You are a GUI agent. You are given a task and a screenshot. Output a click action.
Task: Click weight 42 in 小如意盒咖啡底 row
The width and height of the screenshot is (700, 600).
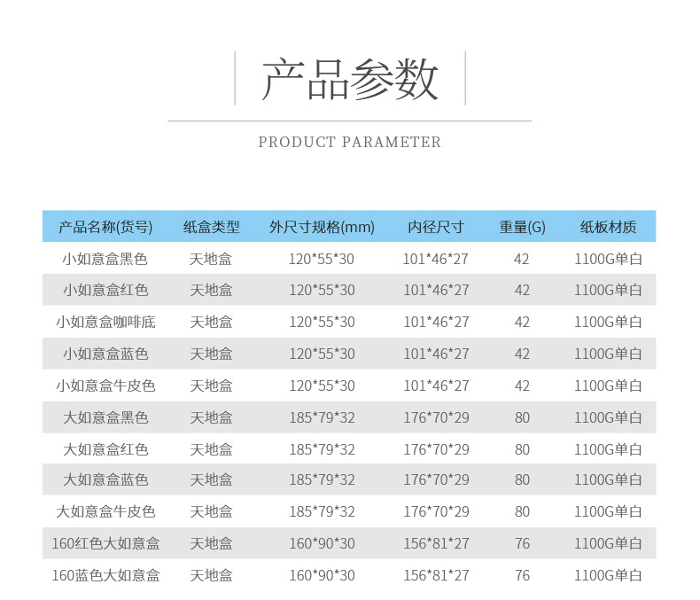click(522, 322)
